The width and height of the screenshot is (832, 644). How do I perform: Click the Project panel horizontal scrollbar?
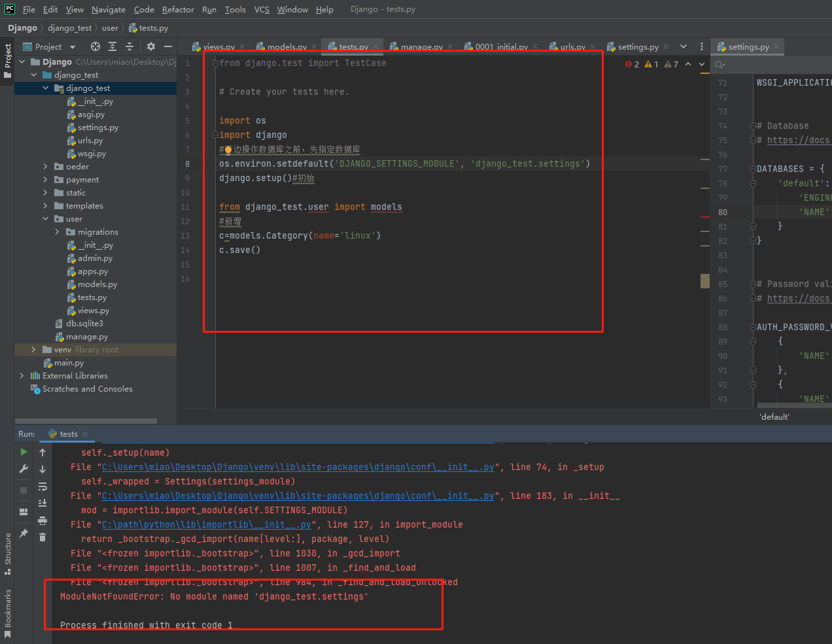point(86,421)
